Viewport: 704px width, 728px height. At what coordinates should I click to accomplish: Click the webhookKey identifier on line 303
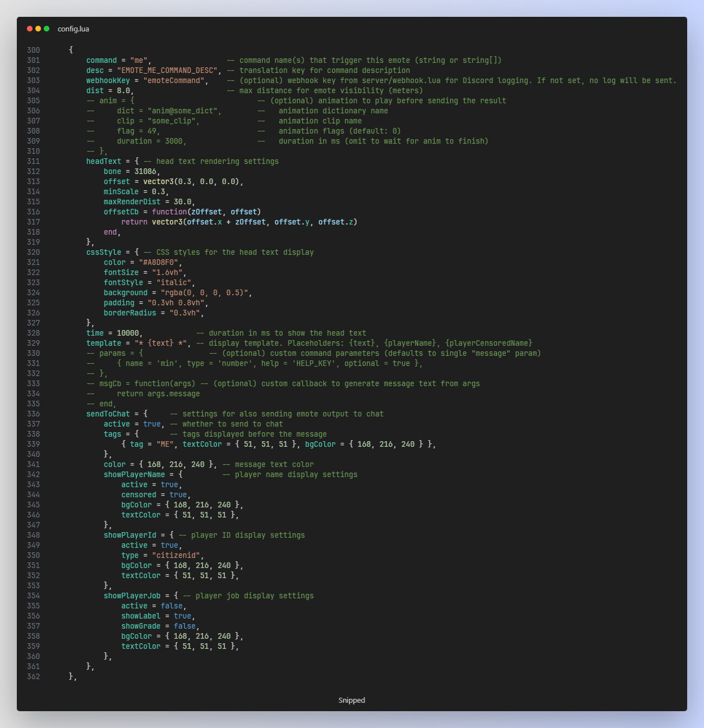[x=108, y=80]
